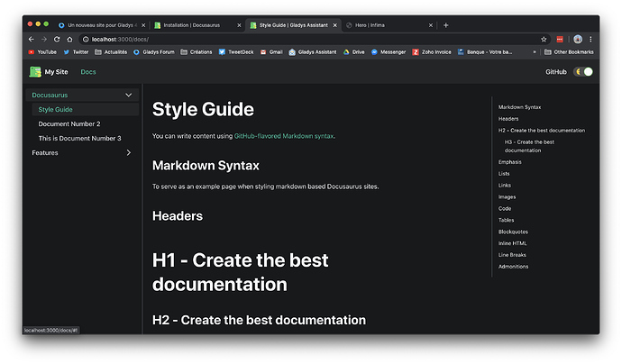Screen dimensions: 622x364
Task: Jump to Tables in table of contents
Action: (x=506, y=220)
